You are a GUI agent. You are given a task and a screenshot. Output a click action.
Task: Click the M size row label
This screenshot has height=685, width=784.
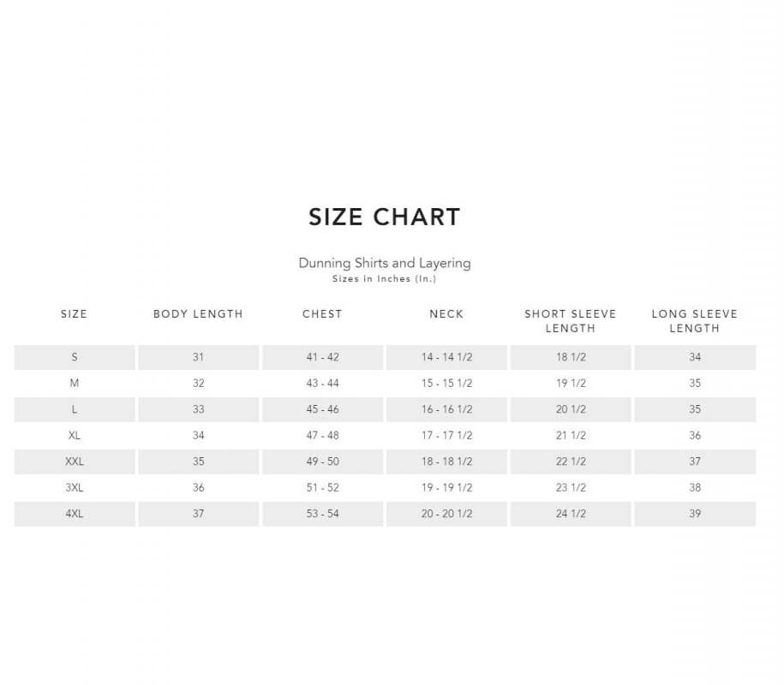coord(75,384)
